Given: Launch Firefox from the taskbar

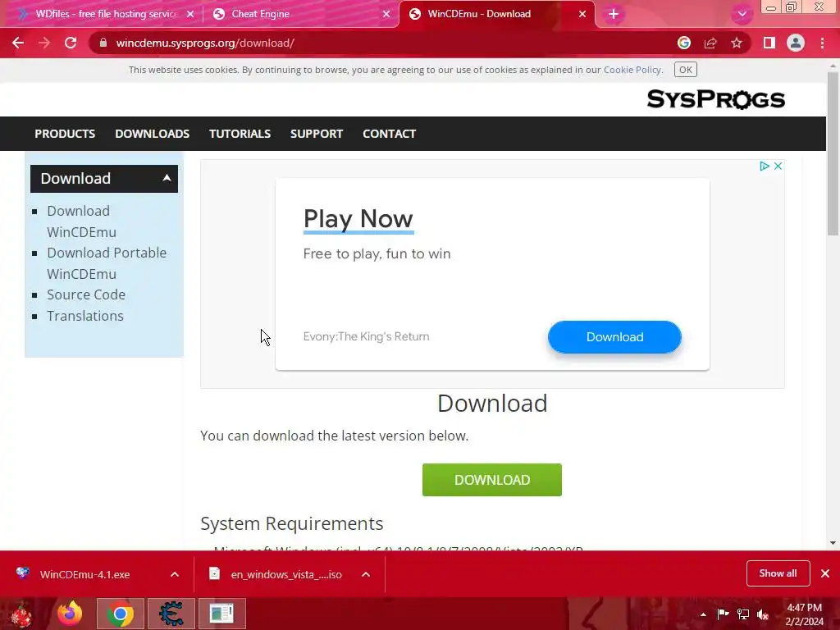Looking at the screenshot, I should (71, 614).
